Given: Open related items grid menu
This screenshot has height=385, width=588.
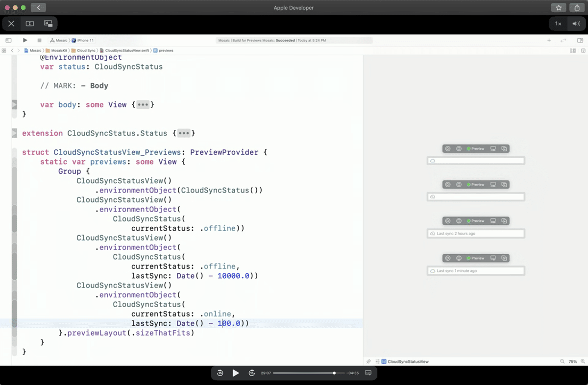Looking at the screenshot, I should [x=4, y=50].
